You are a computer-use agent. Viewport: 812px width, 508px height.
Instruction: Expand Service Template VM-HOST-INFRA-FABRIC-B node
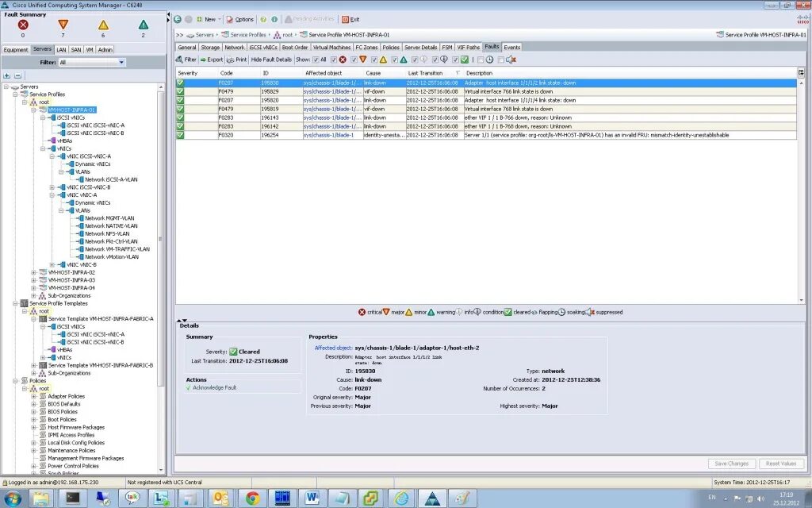(34, 365)
